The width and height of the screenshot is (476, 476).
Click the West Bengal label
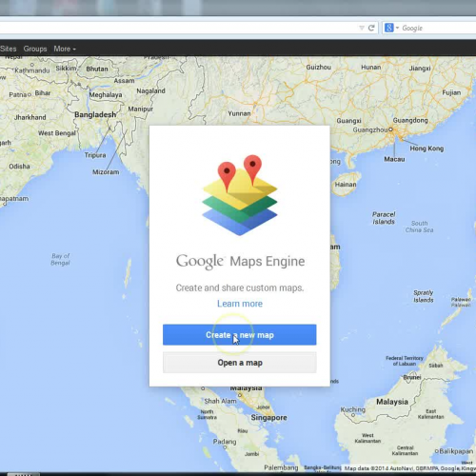click(x=57, y=133)
